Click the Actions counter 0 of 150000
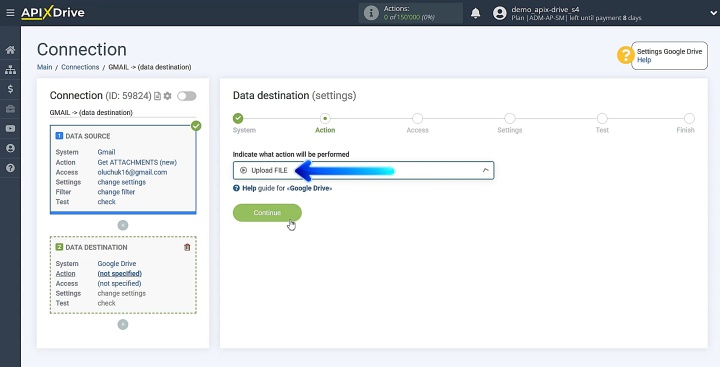Image resolution: width=720 pixels, height=367 pixels. (409, 17)
